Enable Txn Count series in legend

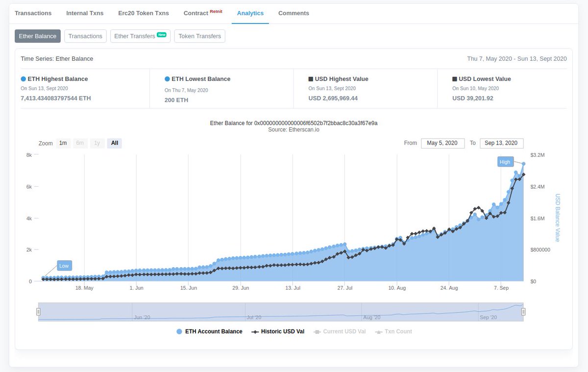pyautogui.click(x=393, y=332)
